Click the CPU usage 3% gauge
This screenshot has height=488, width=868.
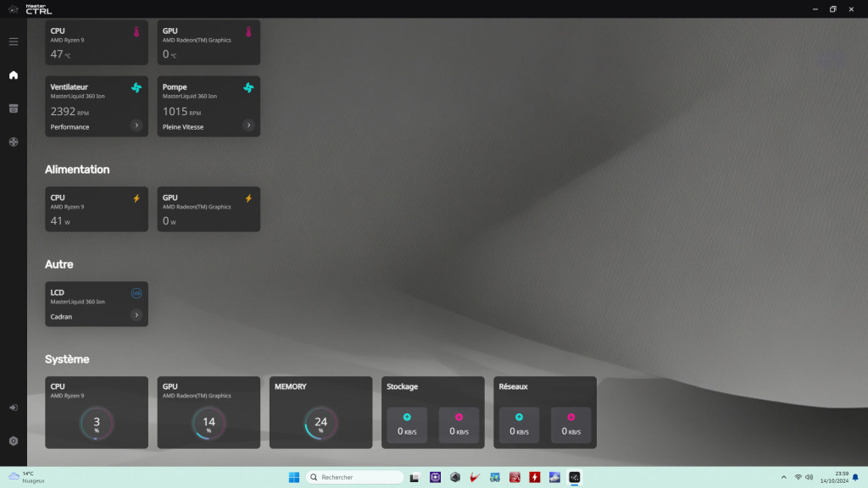(97, 424)
